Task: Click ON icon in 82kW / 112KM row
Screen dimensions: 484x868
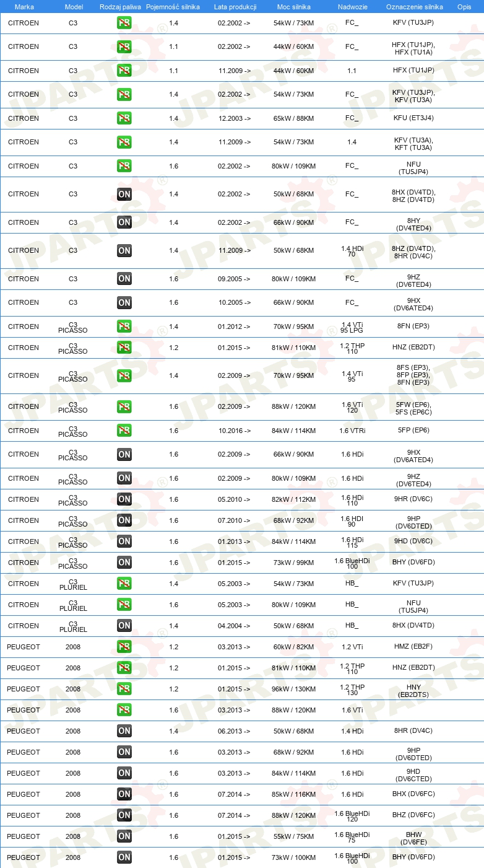Action: tap(124, 499)
